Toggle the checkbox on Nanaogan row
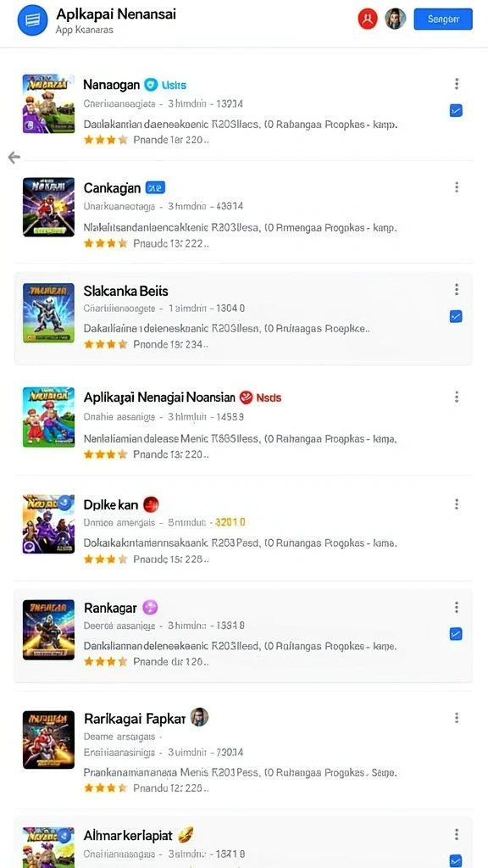The height and width of the screenshot is (868, 488). click(x=456, y=111)
